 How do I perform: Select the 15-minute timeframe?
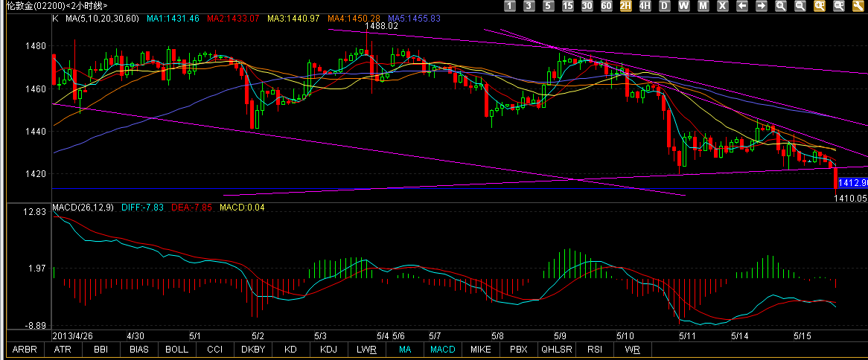click(567, 6)
